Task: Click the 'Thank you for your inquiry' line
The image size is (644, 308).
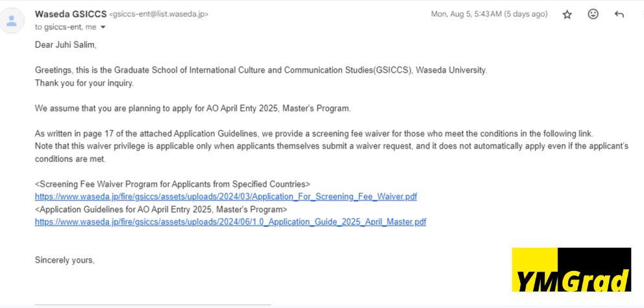Action: (x=84, y=83)
